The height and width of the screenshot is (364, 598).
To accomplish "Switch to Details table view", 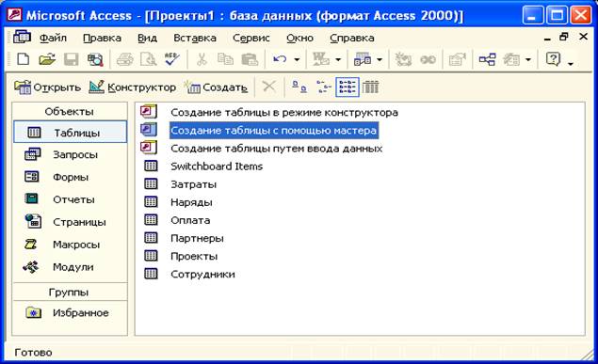I will coord(370,87).
